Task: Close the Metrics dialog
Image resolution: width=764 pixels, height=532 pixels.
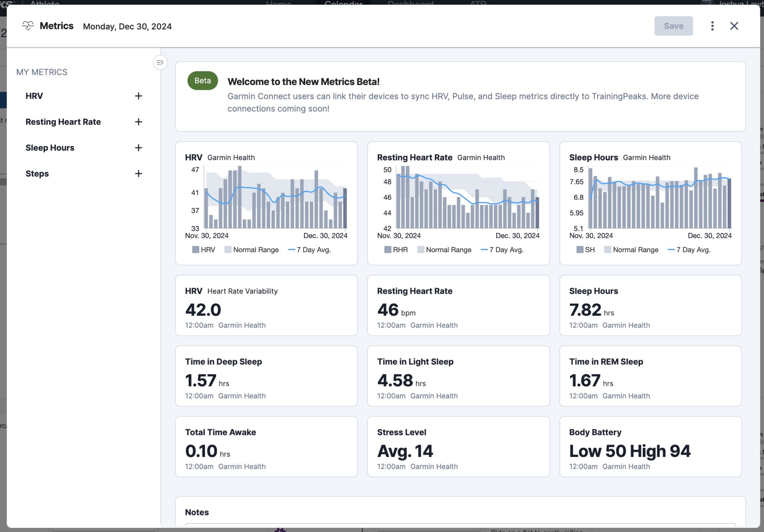Action: pos(734,26)
